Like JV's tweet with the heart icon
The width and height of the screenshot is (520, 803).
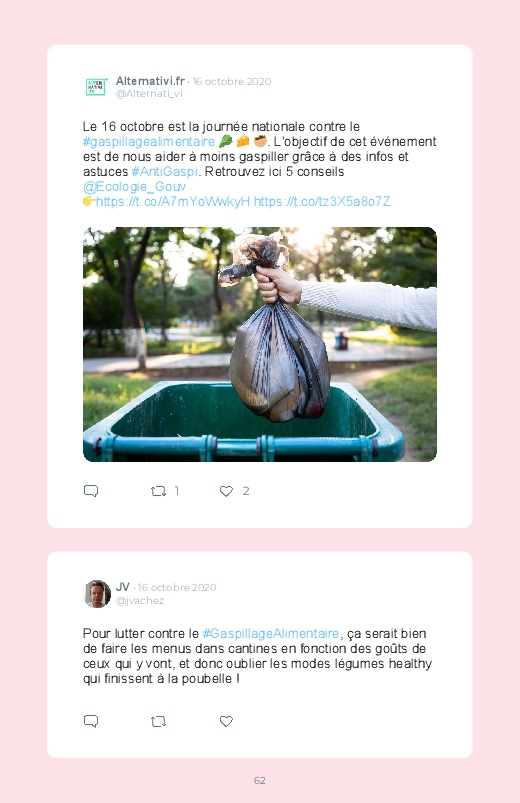(226, 721)
